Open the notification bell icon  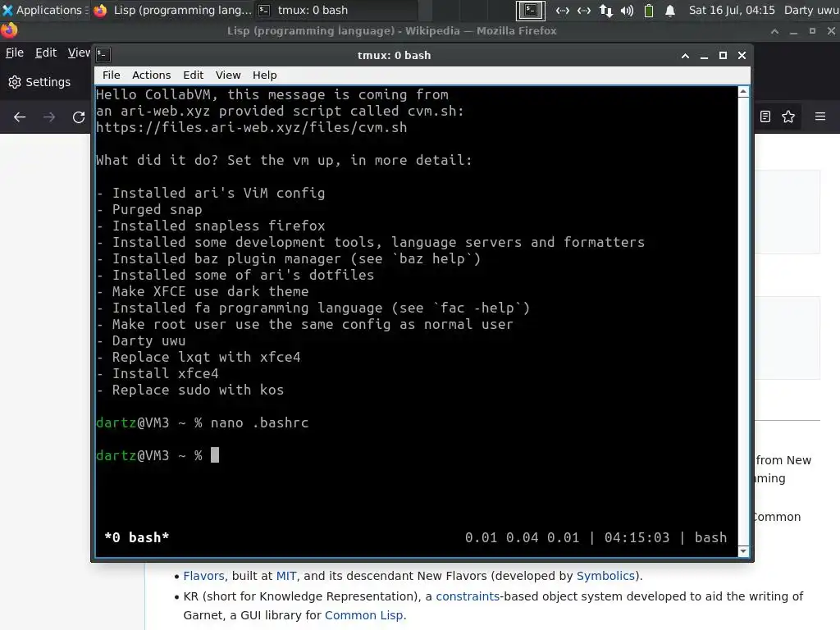click(669, 10)
